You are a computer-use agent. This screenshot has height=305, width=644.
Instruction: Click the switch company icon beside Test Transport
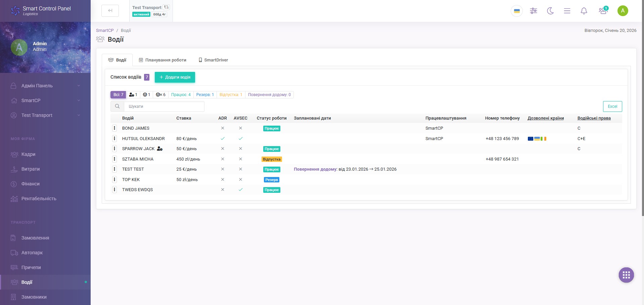tap(166, 7)
